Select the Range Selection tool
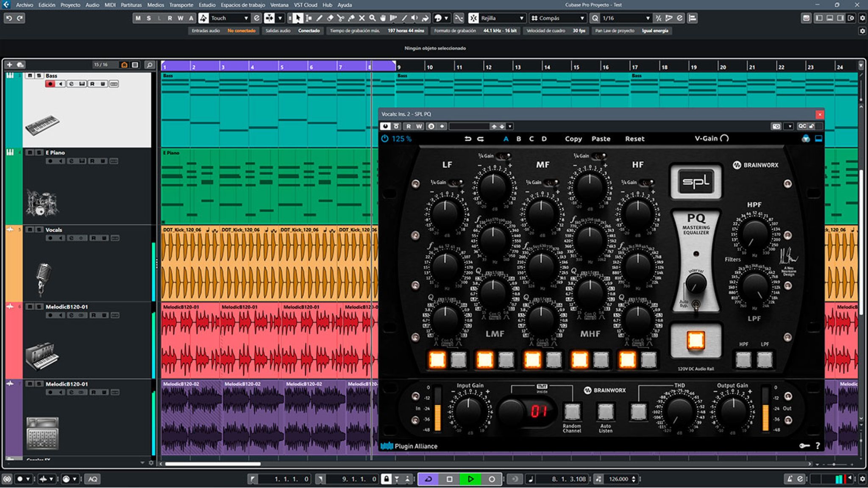This screenshot has width=868, height=488. (309, 18)
